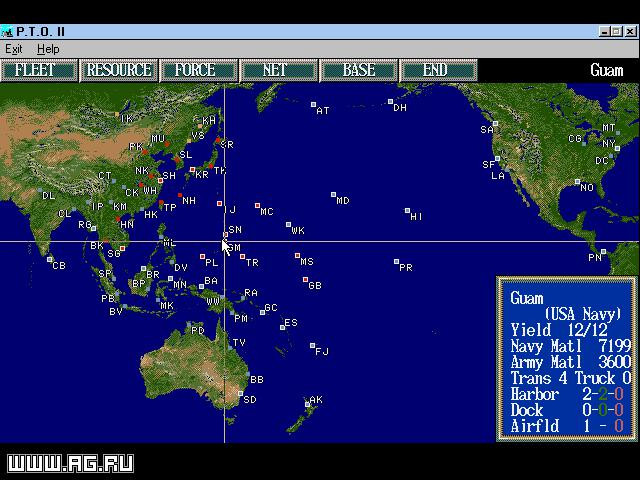640x480 pixels.
Task: Select the DH base marker
Action: [x=391, y=101]
